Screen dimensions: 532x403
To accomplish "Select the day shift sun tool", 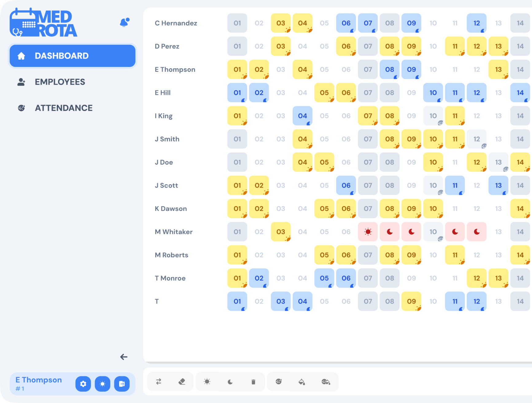I will pyautogui.click(x=207, y=382).
